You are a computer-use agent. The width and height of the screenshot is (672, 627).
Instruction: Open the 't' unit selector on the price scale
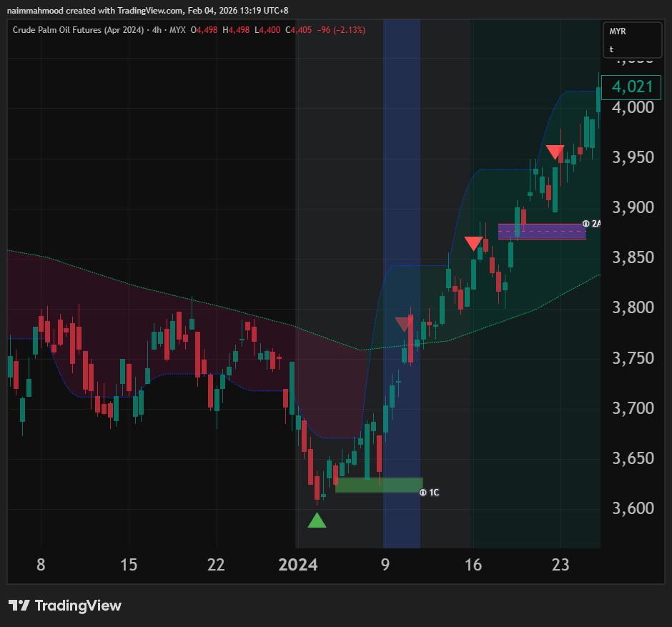[612, 50]
